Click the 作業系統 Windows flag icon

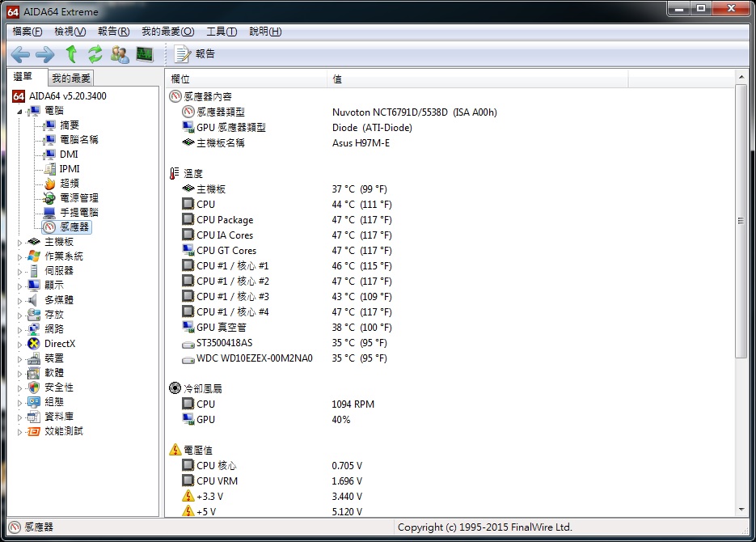pyautogui.click(x=34, y=256)
